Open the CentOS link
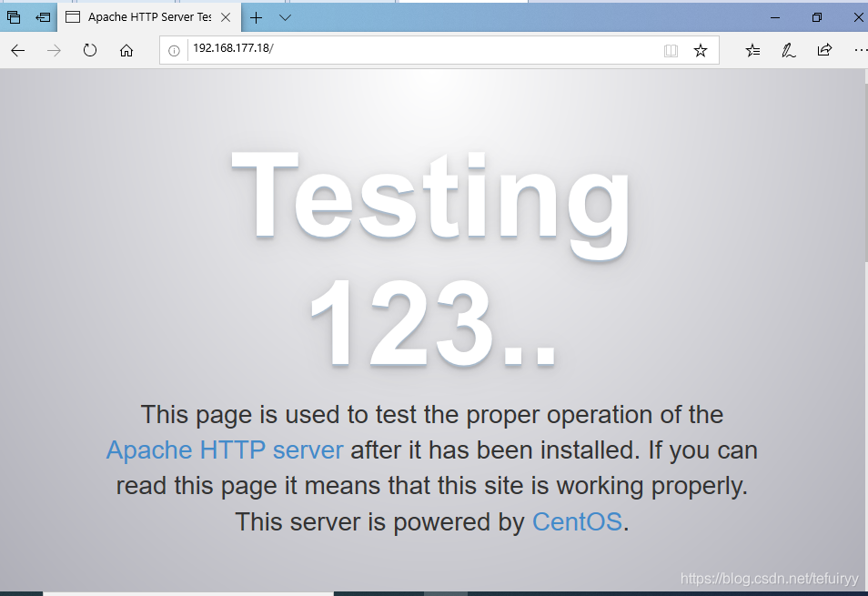This screenshot has width=868, height=596. coord(577,522)
